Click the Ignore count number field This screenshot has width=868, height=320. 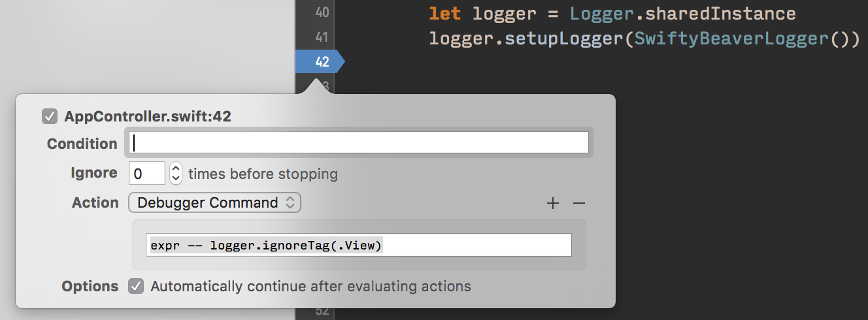147,174
